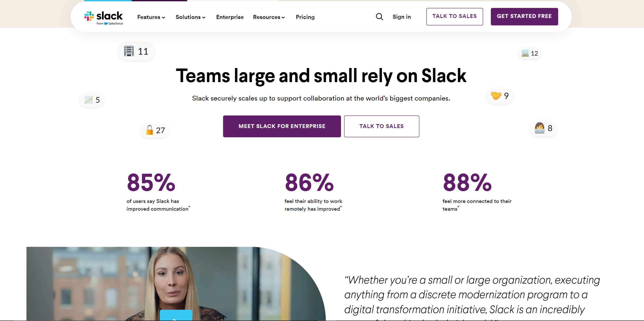Click headline 'Teams large and small rely on Slack'
The width and height of the screenshot is (644, 321).
point(321,76)
